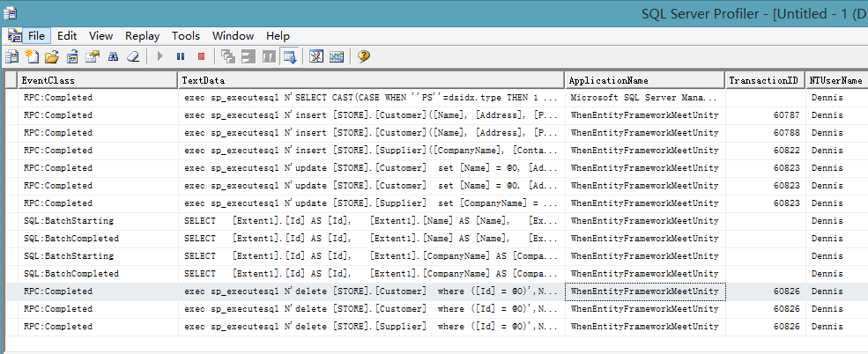Click the greyed two-columns view icon
Screen dimensions: 868x354
tap(269, 56)
